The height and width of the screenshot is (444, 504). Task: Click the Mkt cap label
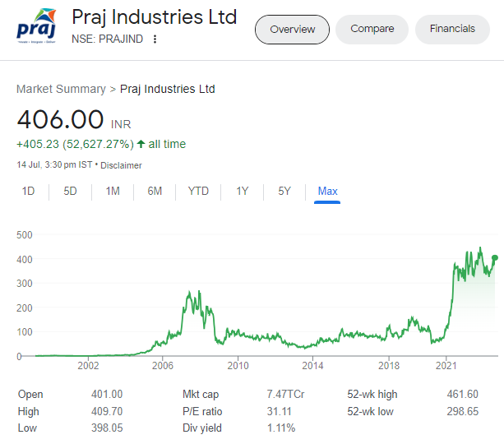tap(202, 395)
